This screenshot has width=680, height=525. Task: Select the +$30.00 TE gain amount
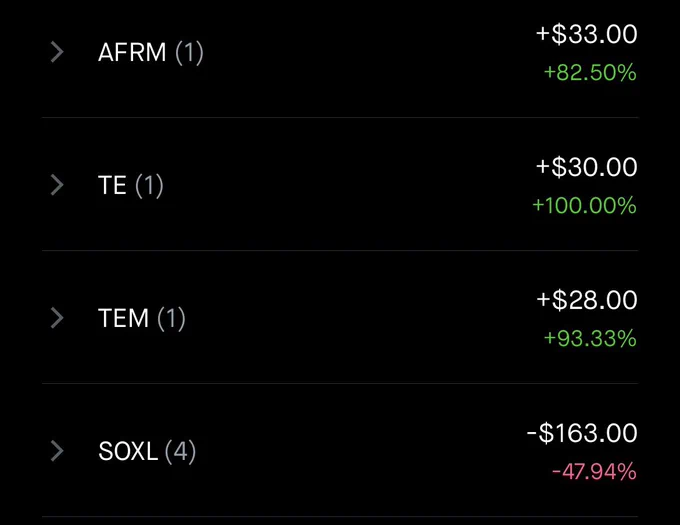point(586,167)
